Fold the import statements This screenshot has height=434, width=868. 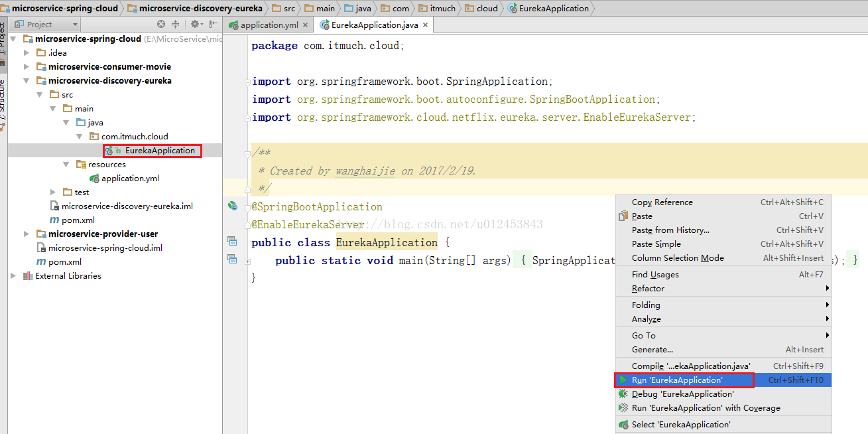pos(247,82)
